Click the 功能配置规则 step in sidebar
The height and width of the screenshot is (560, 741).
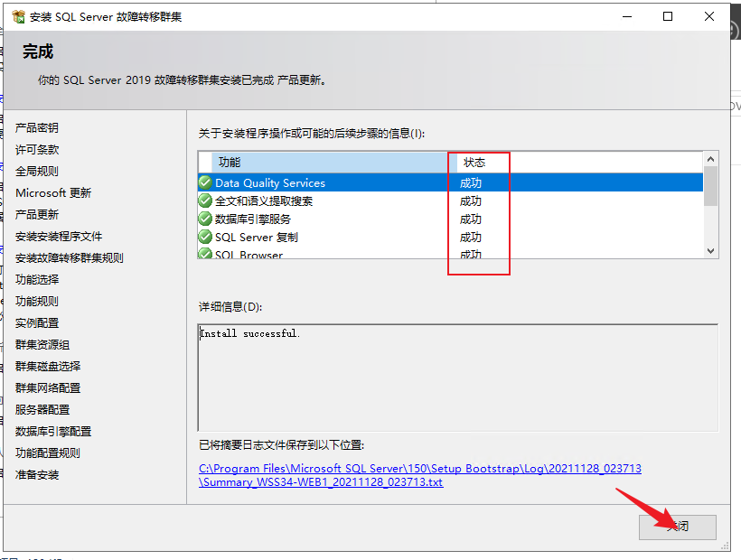coord(48,453)
